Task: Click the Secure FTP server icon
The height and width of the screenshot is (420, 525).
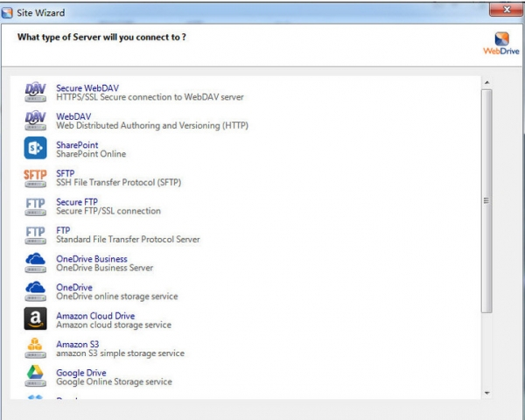Action: (35, 206)
